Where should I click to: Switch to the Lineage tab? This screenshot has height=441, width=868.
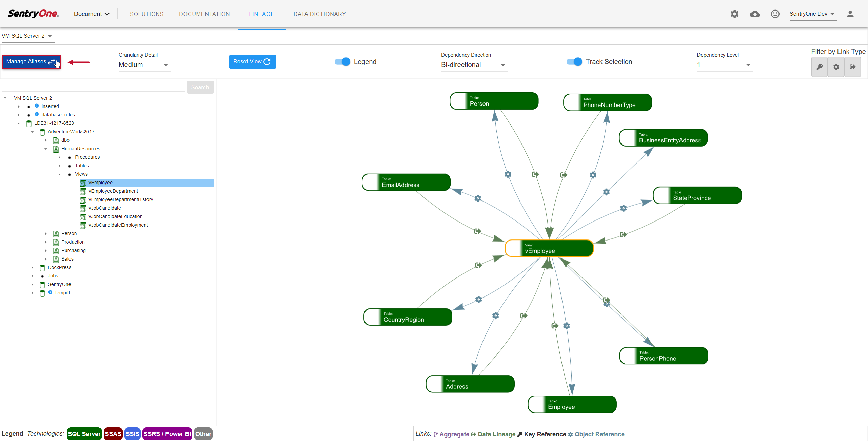tap(261, 14)
